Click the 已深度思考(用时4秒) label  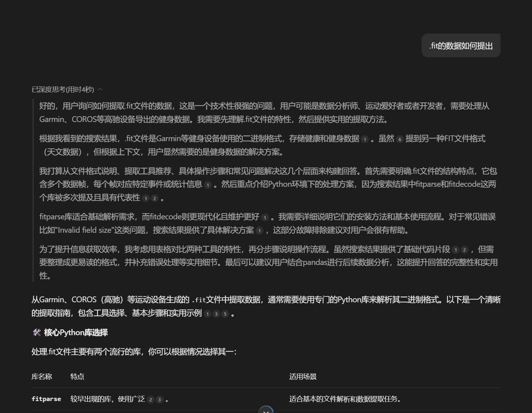63,89
